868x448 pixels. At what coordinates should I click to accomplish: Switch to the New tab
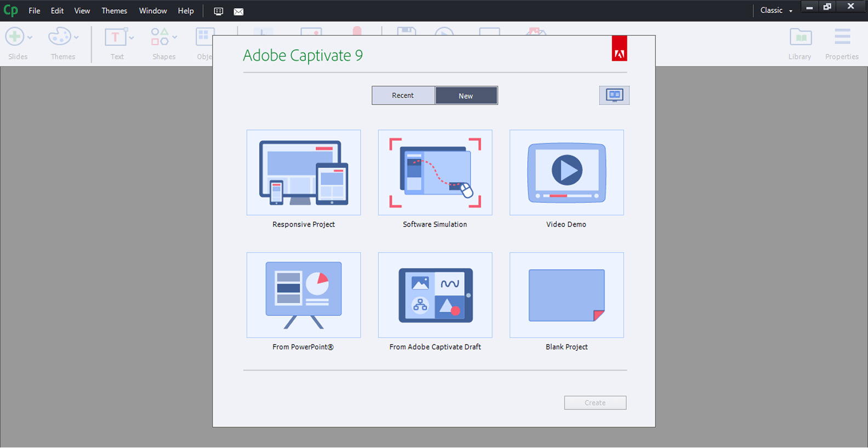pyautogui.click(x=466, y=95)
